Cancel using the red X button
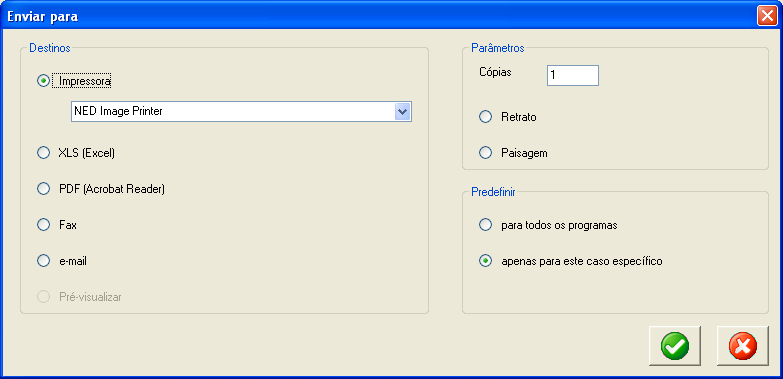 click(x=743, y=346)
